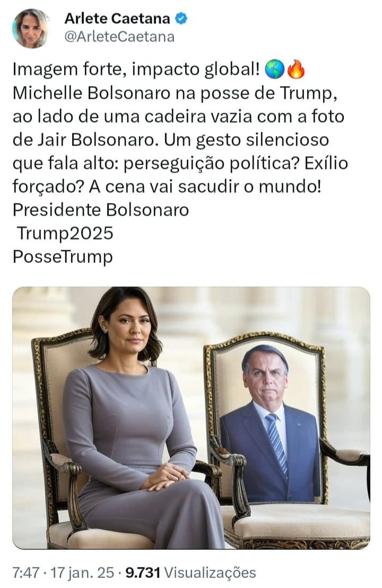Select the "Trump2025" tag text
This screenshot has height=588, width=382.
[x=65, y=233]
